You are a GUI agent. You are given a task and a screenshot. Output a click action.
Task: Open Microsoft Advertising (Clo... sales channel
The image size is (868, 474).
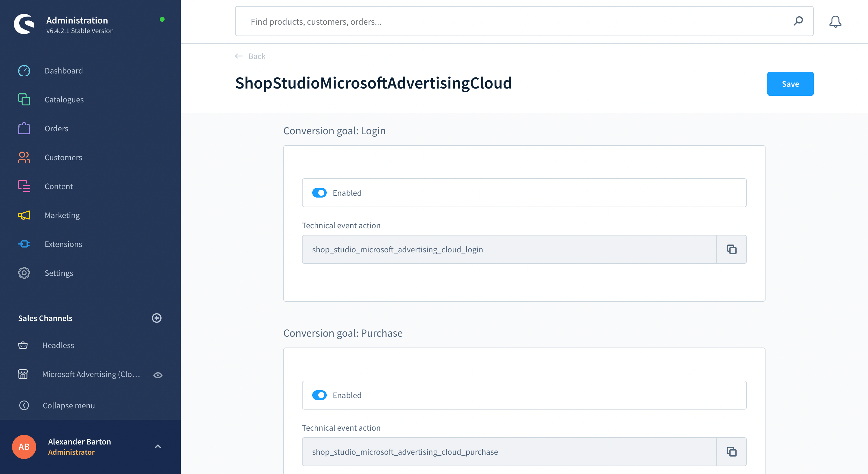pos(91,374)
